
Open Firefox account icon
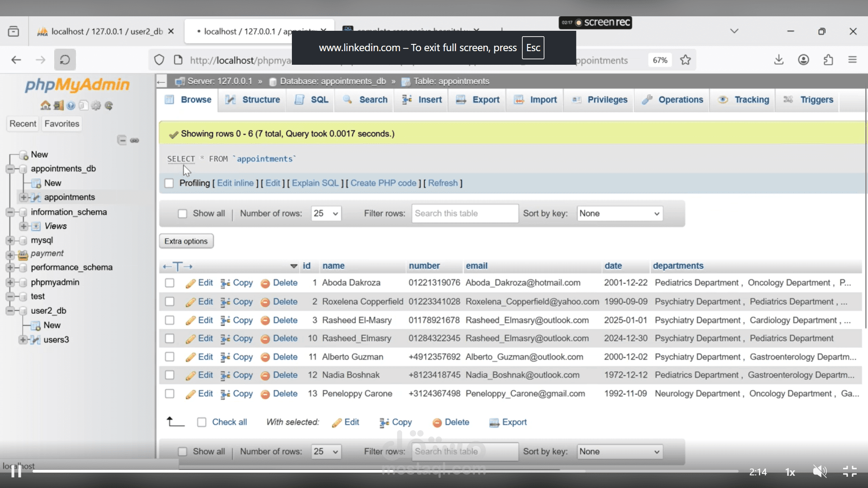pos(803,60)
